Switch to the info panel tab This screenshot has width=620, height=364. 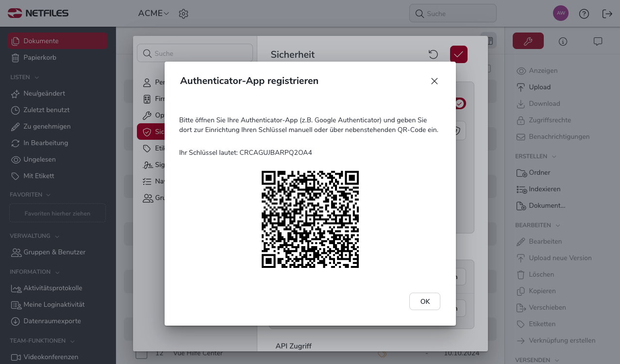tap(563, 41)
